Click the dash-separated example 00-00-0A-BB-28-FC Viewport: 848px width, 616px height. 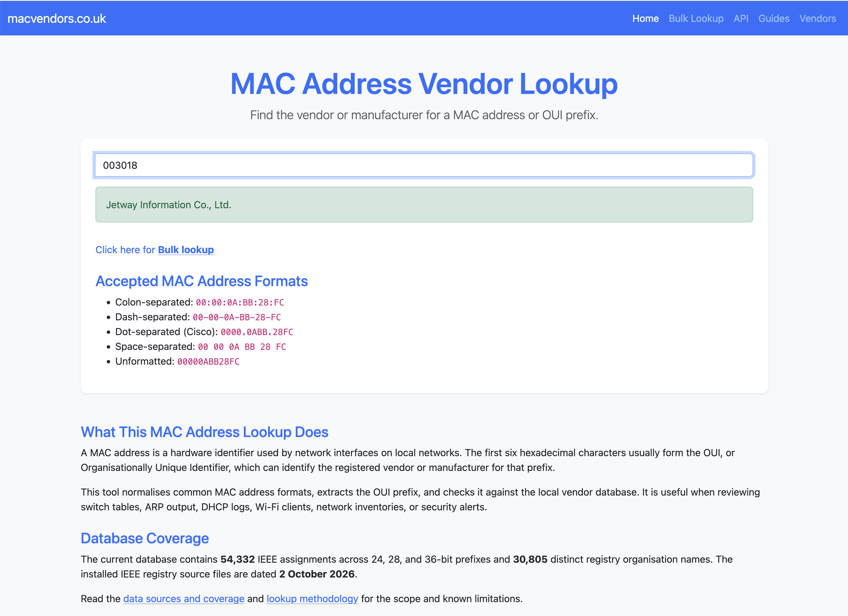tap(237, 317)
